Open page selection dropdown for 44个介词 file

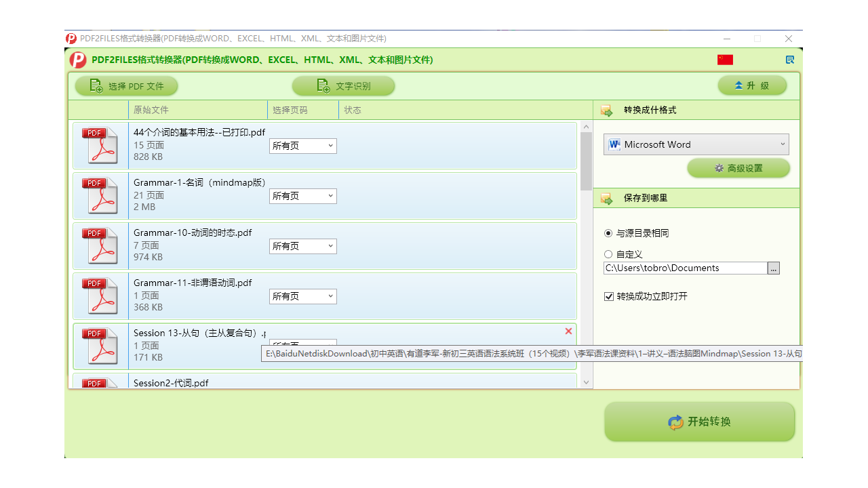tap(303, 146)
